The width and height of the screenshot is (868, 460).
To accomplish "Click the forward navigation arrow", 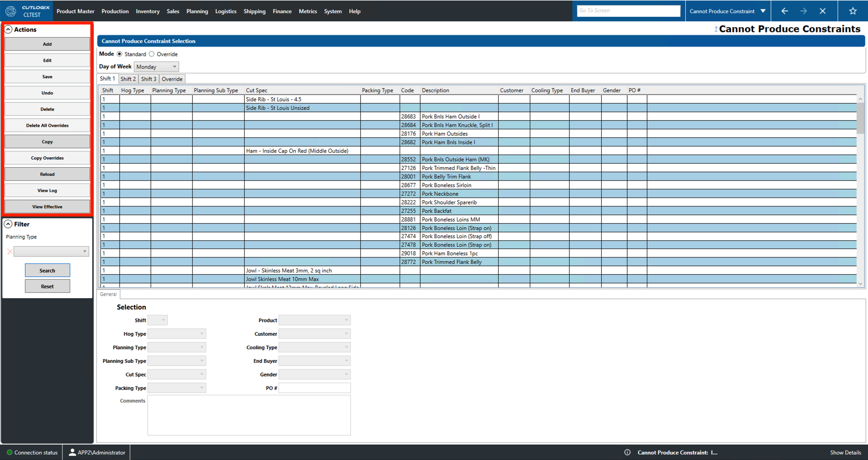I will coord(804,11).
